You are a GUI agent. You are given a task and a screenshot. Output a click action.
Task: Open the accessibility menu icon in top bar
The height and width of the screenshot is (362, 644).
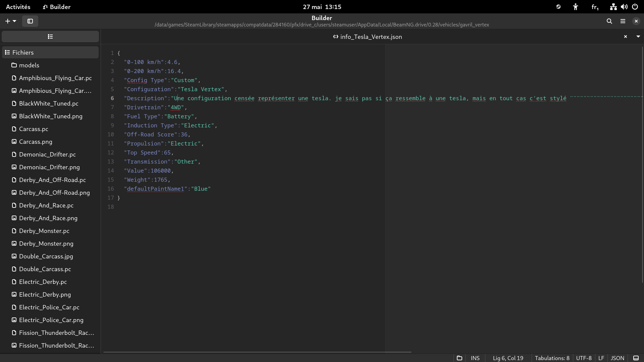coord(575,7)
